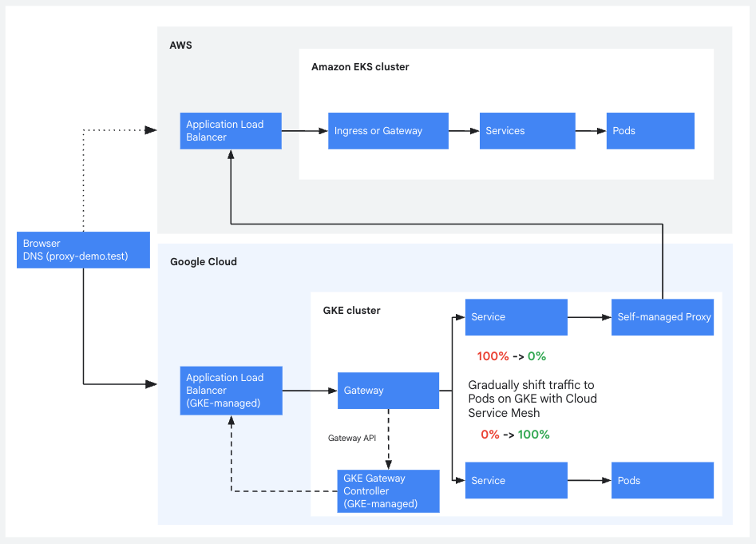Select the AWS Application Load Balancer box
This screenshot has height=544, width=756.
[231, 131]
